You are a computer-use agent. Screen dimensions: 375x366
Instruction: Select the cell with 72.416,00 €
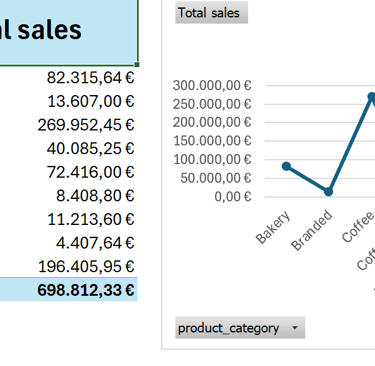pos(69,172)
